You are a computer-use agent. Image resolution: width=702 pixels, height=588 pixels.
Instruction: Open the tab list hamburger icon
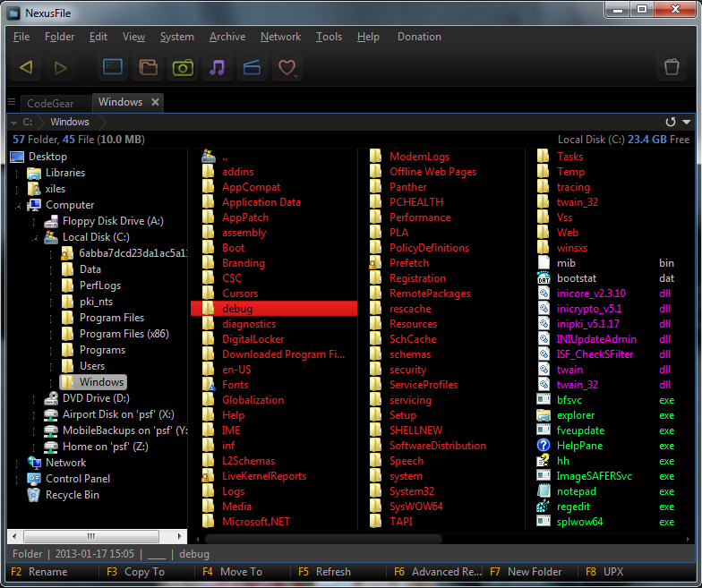click(13, 102)
